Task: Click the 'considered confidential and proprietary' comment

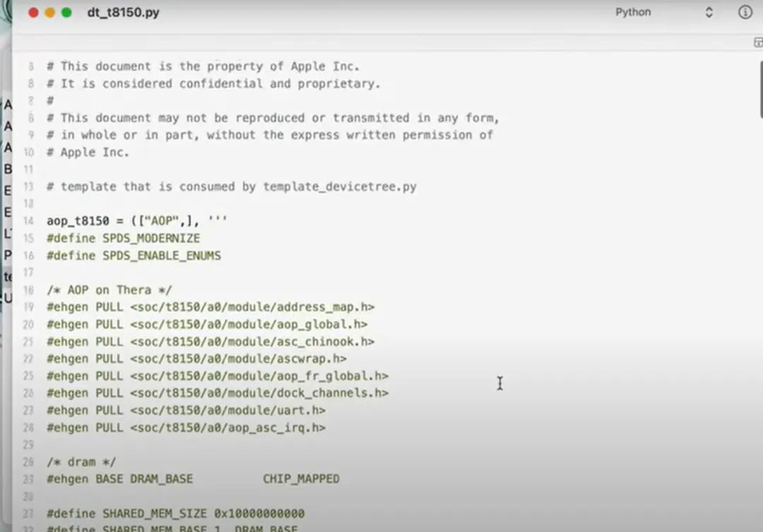Action: pos(213,83)
